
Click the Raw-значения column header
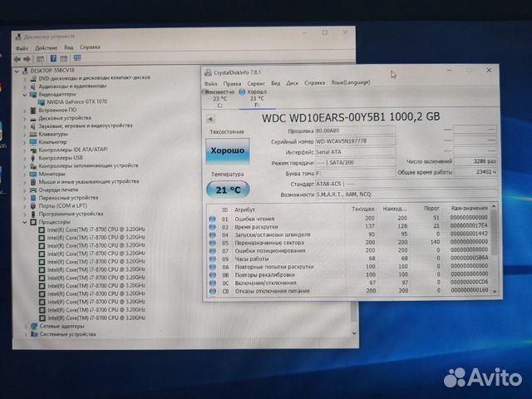pos(469,208)
